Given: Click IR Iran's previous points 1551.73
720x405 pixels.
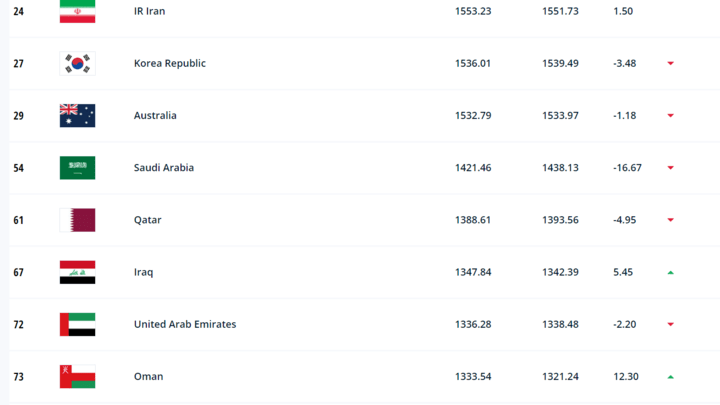Looking at the screenshot, I should point(560,11).
